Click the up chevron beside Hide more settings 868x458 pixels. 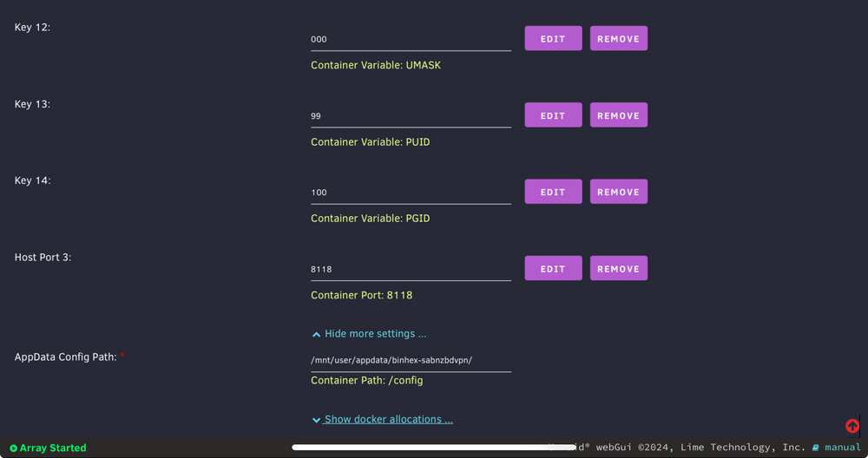(x=316, y=334)
